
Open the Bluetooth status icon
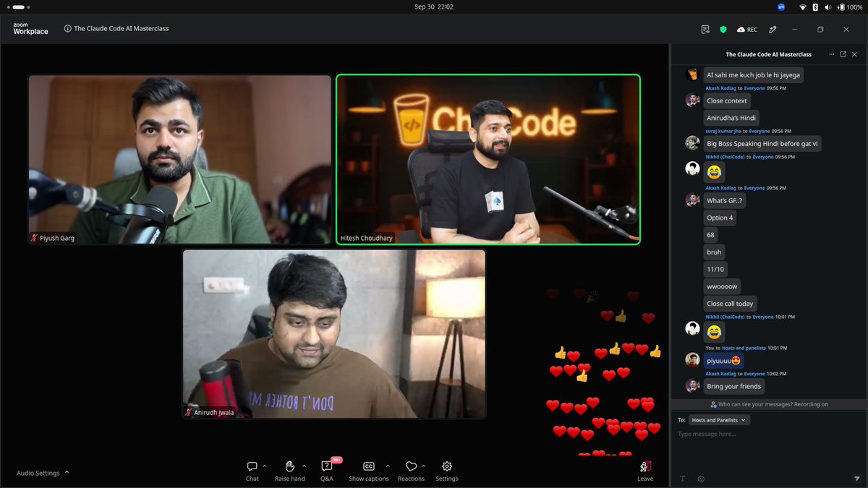tap(814, 7)
